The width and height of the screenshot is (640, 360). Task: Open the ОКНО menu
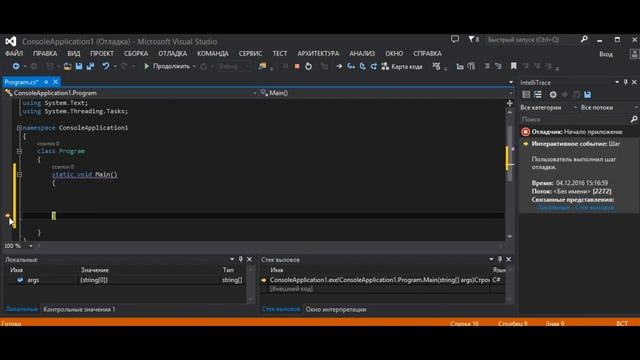[x=394, y=53]
